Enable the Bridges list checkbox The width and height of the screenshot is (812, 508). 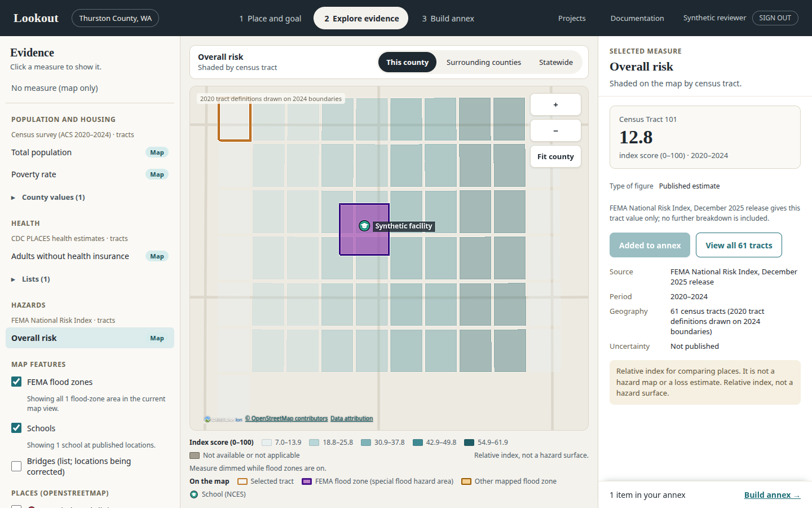point(16,466)
